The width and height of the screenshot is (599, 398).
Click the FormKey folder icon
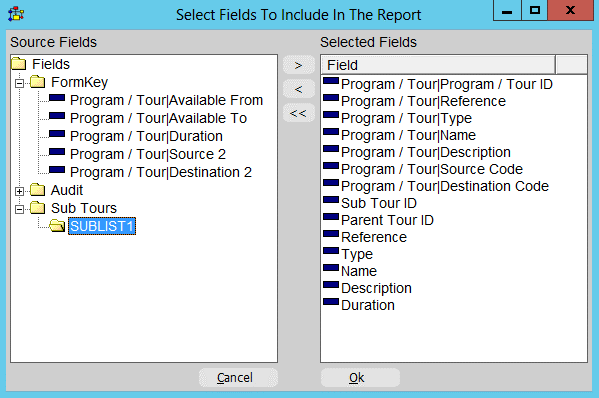[x=37, y=82]
